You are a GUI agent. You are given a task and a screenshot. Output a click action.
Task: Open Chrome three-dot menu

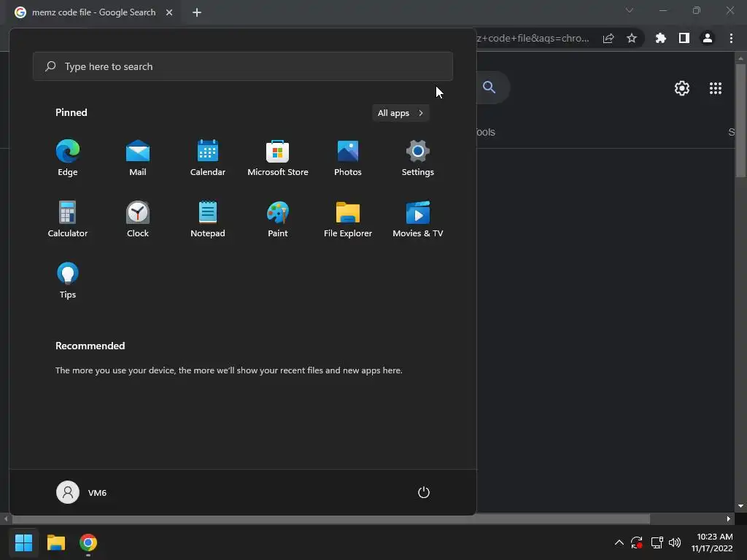pos(731,38)
